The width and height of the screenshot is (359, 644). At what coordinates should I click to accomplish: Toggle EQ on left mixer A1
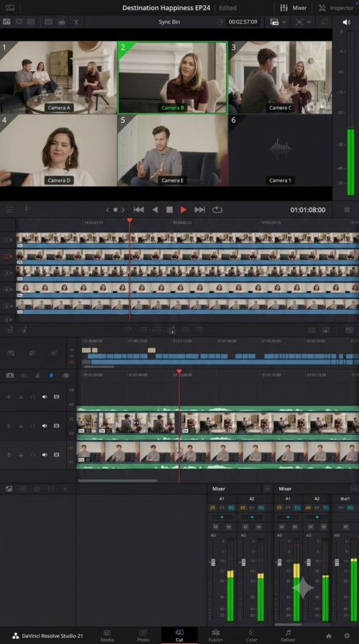click(x=231, y=507)
